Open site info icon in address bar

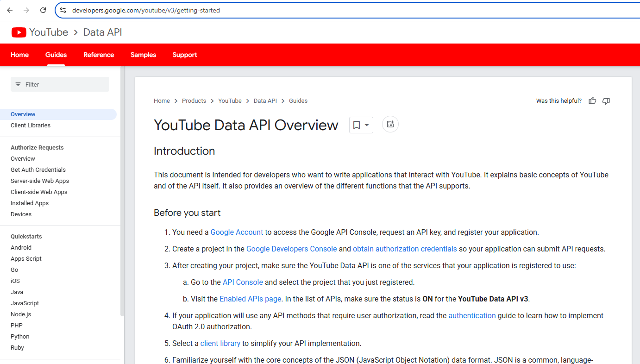[x=63, y=10]
